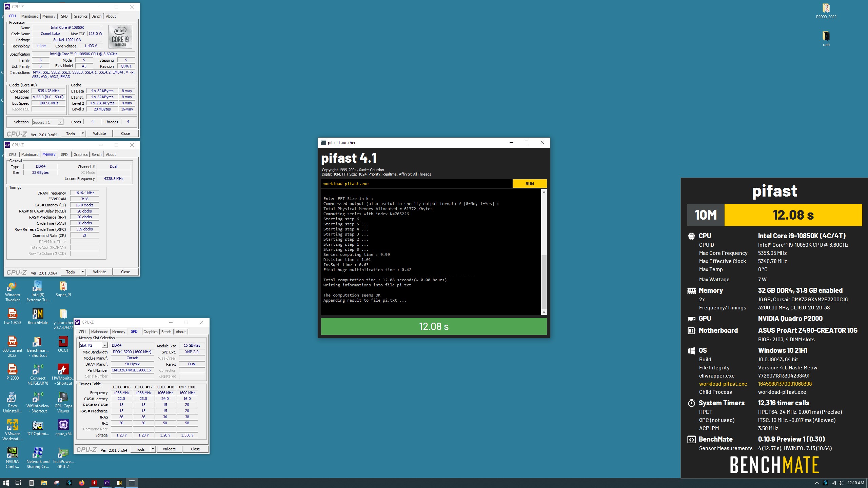
Task: Click Close in the CPU-Z memory timings window
Action: [x=125, y=272]
